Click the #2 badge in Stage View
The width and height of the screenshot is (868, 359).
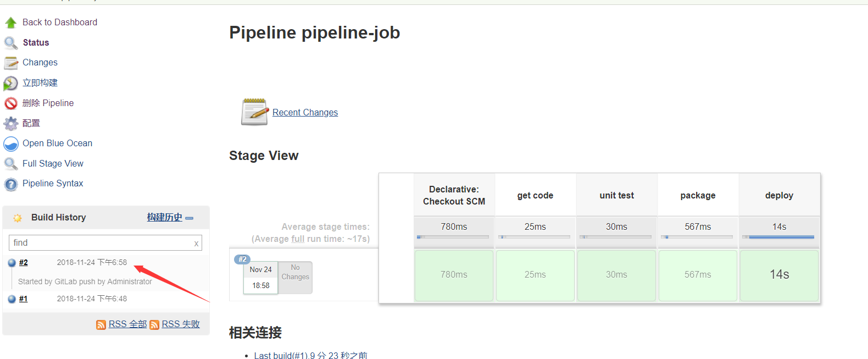[x=242, y=259]
